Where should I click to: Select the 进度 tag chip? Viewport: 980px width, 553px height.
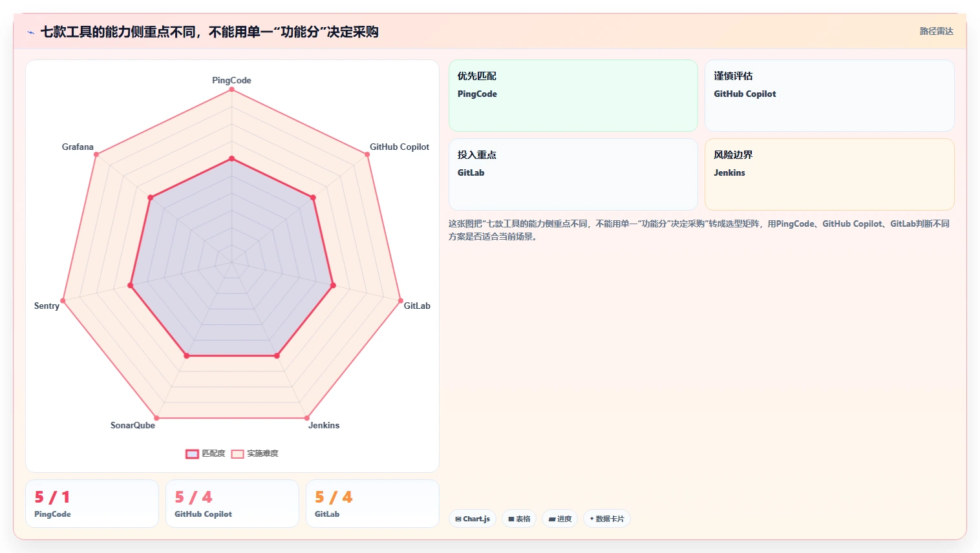click(560, 519)
